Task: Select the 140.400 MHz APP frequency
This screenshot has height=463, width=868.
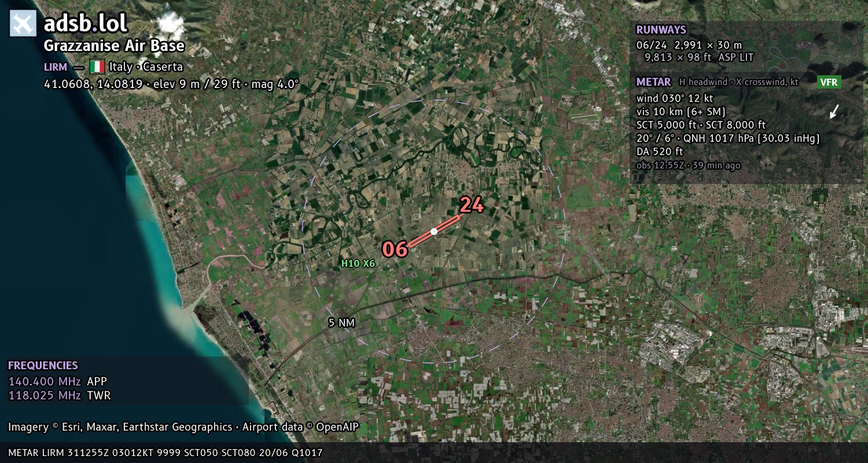Action: [x=57, y=381]
